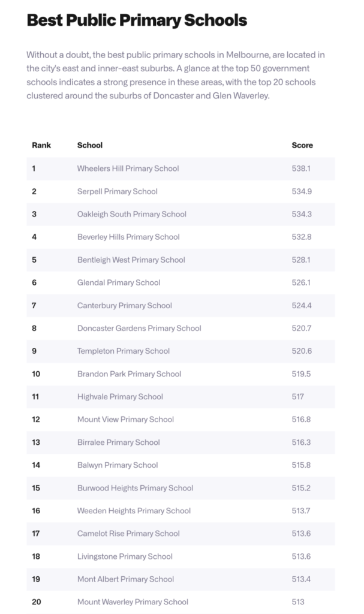The width and height of the screenshot is (364, 614).
Task: Click the Wheelers Hill Primary School entry
Action: point(128,168)
